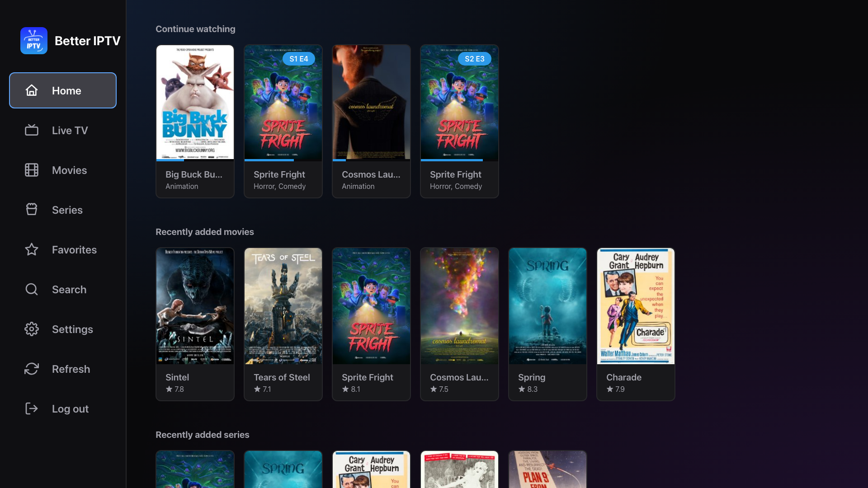
Task: Continue watching Big Buck Bunny
Action: [x=195, y=108]
